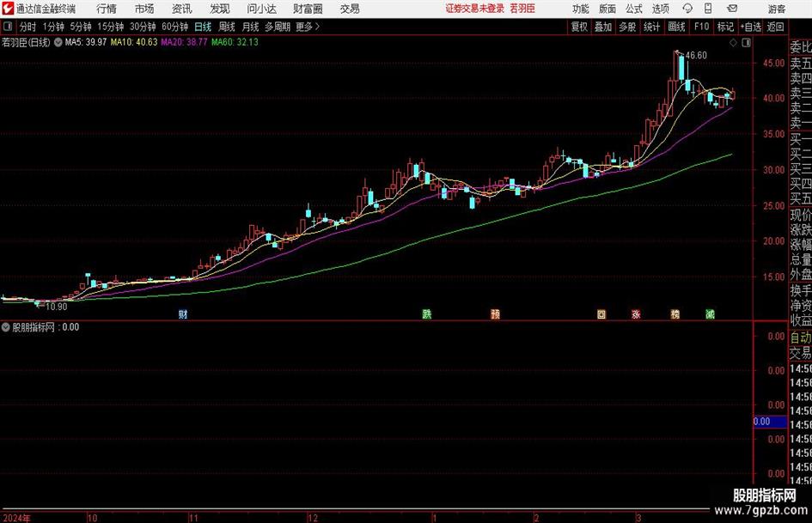Open the 选项 menu

tap(660, 9)
